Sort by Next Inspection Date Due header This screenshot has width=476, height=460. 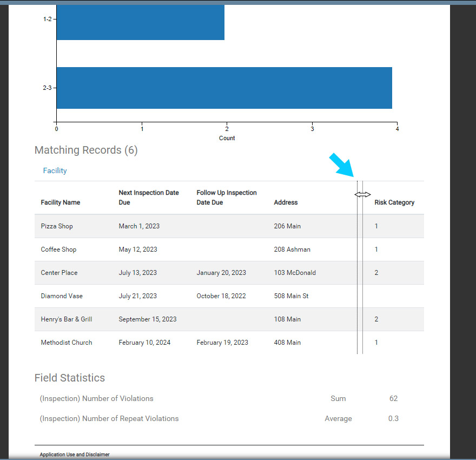click(149, 198)
